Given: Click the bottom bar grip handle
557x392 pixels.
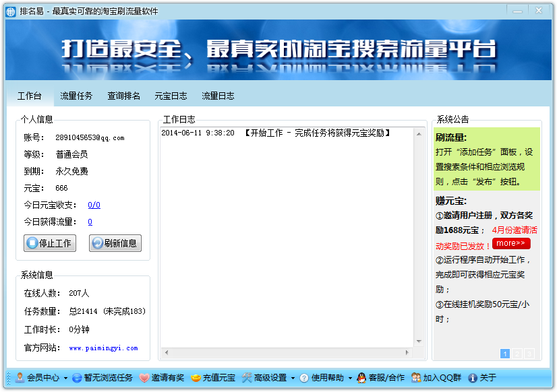Looking at the screenshot, I should coord(9,378).
